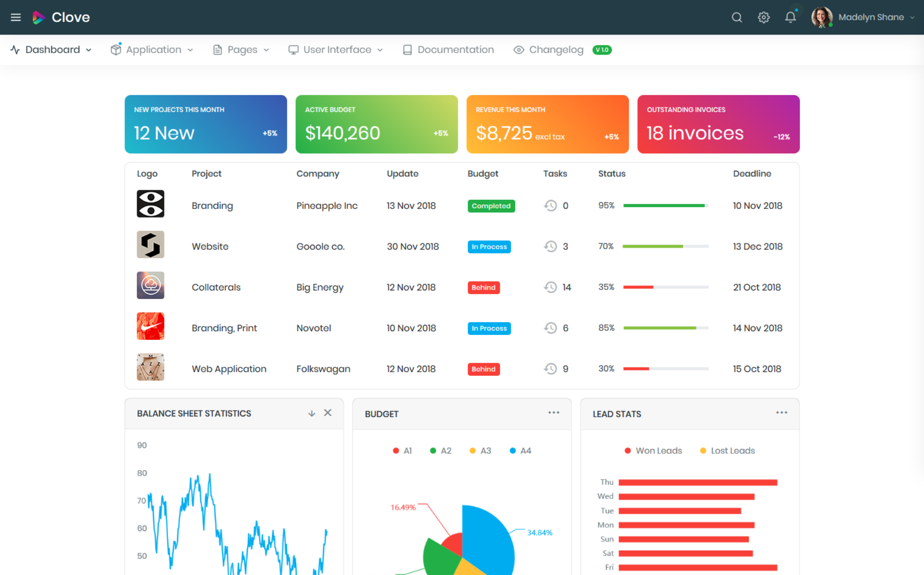This screenshot has width=924, height=575.
Task: Click the Novotel red swoosh logo
Action: (150, 326)
